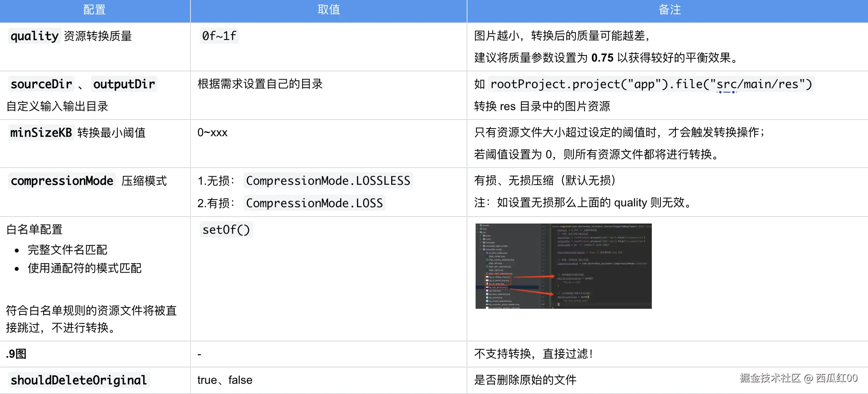Image resolution: width=868 pixels, height=394 pixels.
Task: Select the compressionMode code label
Action: pos(62,181)
